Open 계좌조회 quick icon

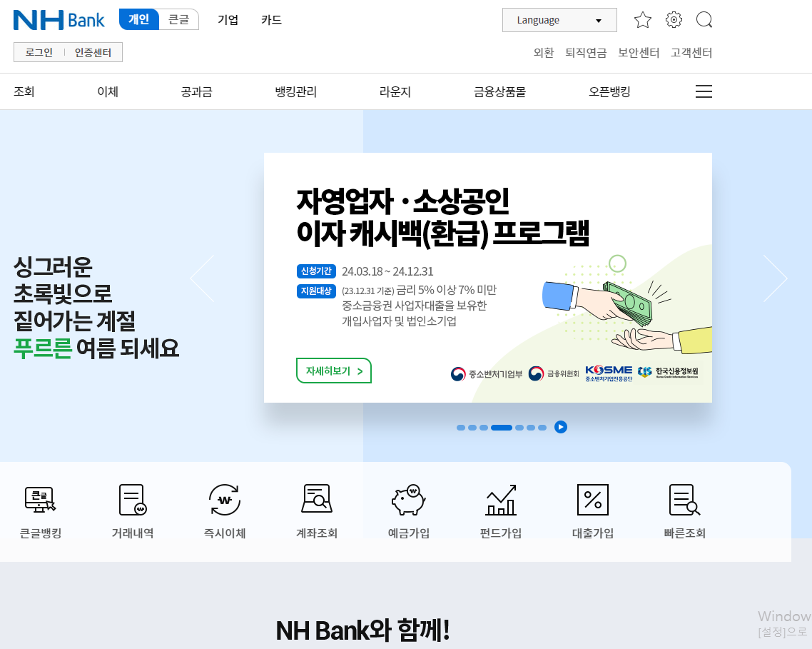click(316, 512)
